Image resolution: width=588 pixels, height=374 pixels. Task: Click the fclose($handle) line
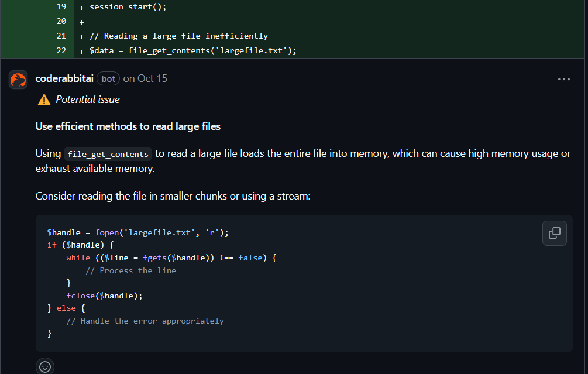(x=104, y=296)
